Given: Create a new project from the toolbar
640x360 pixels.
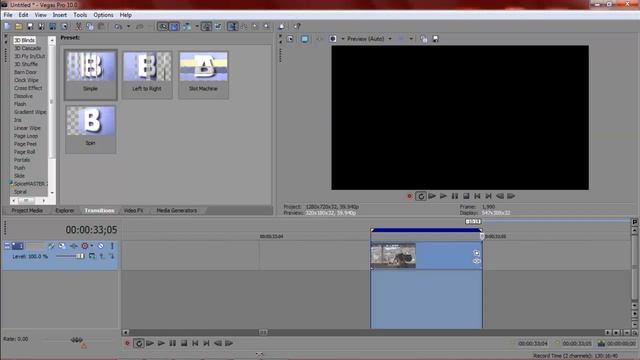Looking at the screenshot, I should (7, 27).
